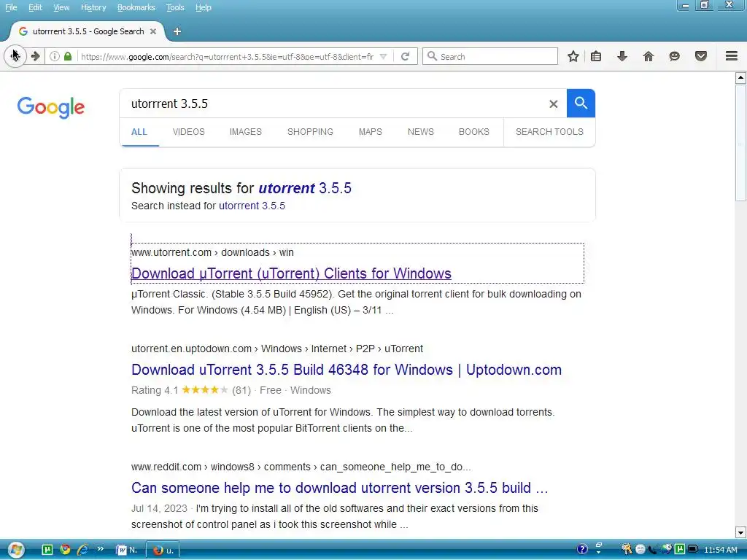Switch to the Firefox taskbar button

click(x=163, y=550)
